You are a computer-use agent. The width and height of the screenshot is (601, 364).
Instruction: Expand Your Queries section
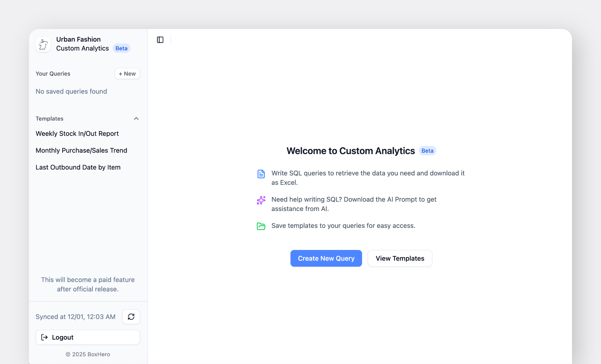[x=53, y=73]
